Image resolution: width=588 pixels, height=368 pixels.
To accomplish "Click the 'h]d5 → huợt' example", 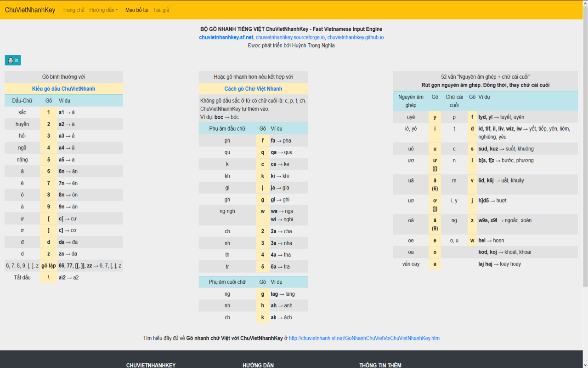I will pyautogui.click(x=492, y=201).
